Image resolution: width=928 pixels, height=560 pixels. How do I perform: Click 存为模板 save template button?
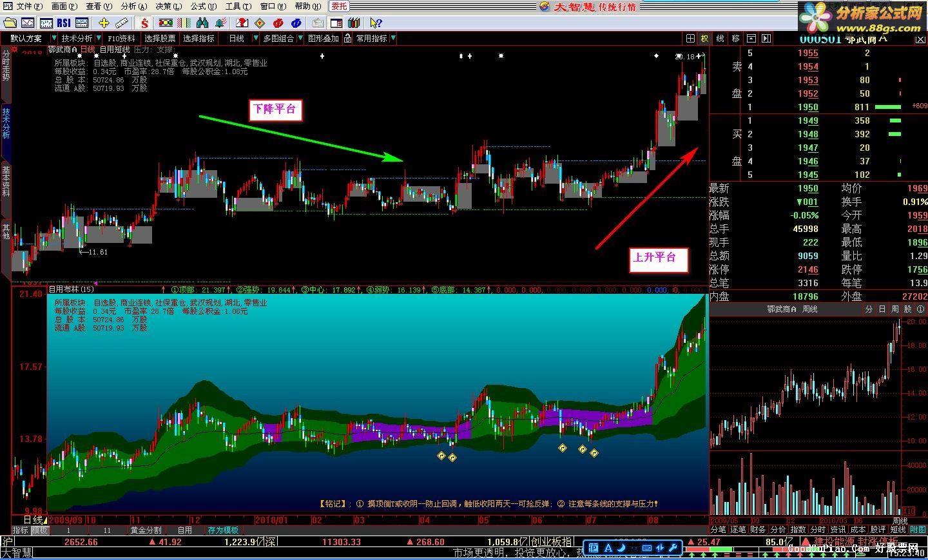pos(223,530)
